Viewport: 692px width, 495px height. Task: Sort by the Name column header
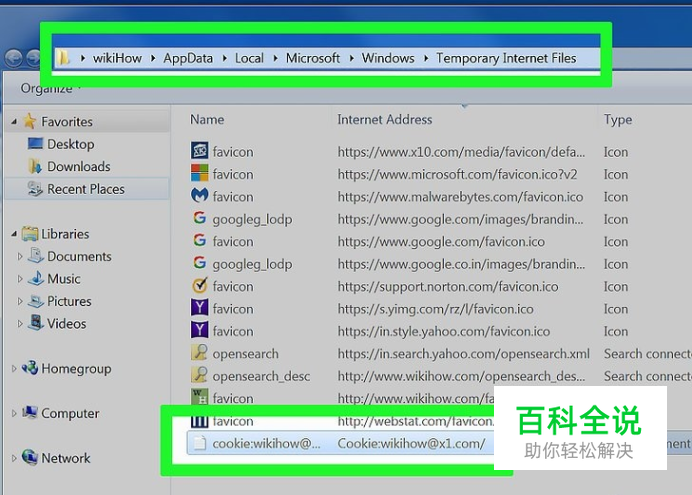(x=207, y=120)
